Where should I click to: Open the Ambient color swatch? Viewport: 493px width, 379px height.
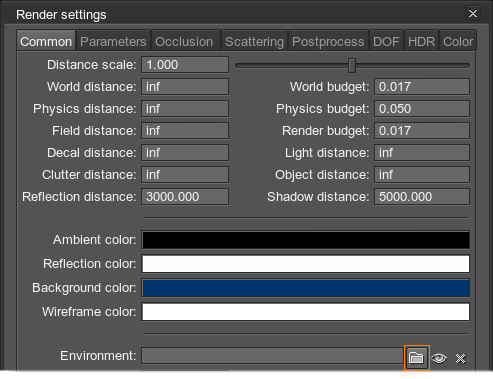pos(306,240)
